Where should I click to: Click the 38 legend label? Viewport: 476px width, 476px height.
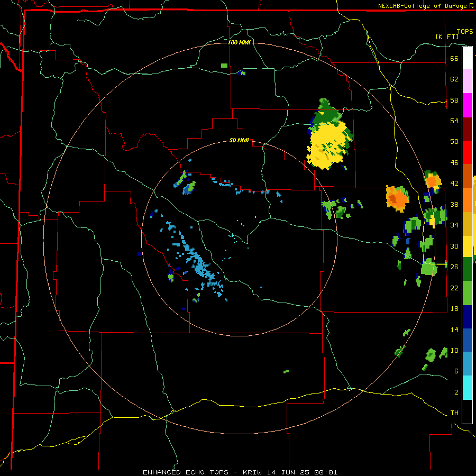(454, 204)
